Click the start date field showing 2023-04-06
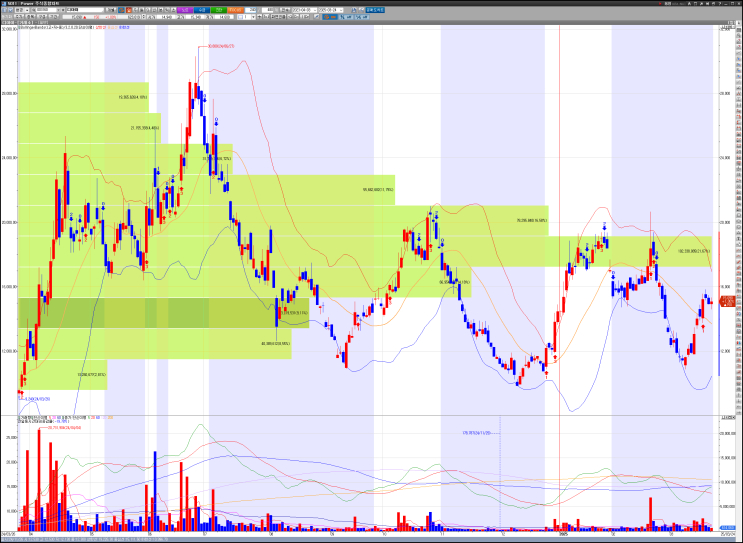743x543 pixels. [x=304, y=10]
